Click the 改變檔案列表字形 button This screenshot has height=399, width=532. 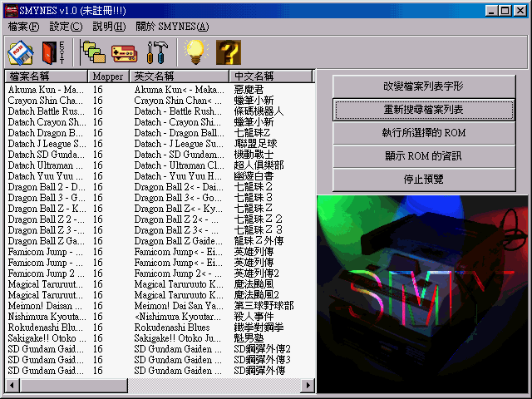click(x=424, y=86)
